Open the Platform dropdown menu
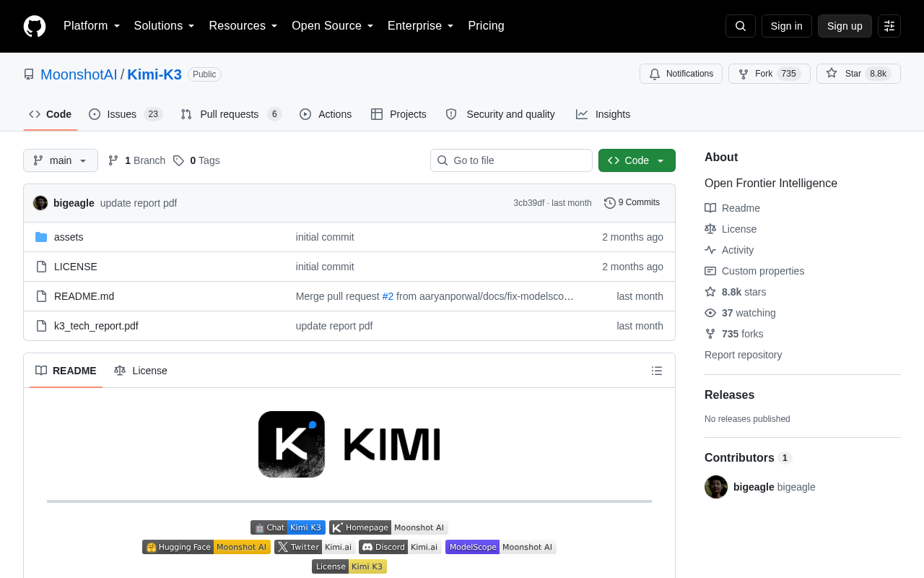 point(92,26)
